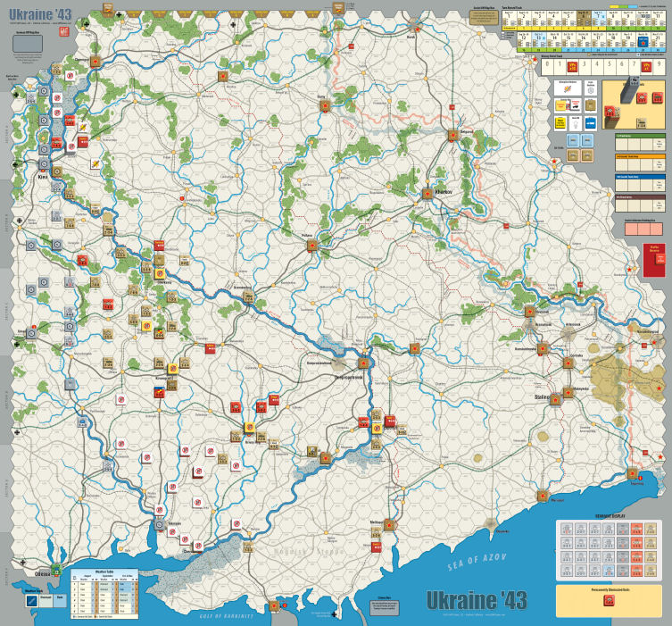Click the Nogaisk Steppe label
Viewport: 672px width, 626px height.
click(309, 551)
